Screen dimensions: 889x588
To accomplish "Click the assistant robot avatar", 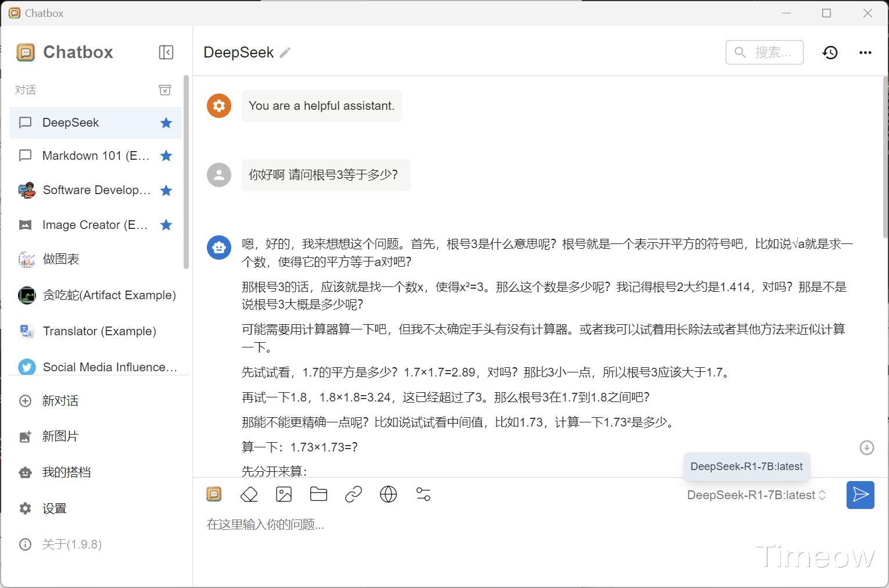I will coord(219,247).
